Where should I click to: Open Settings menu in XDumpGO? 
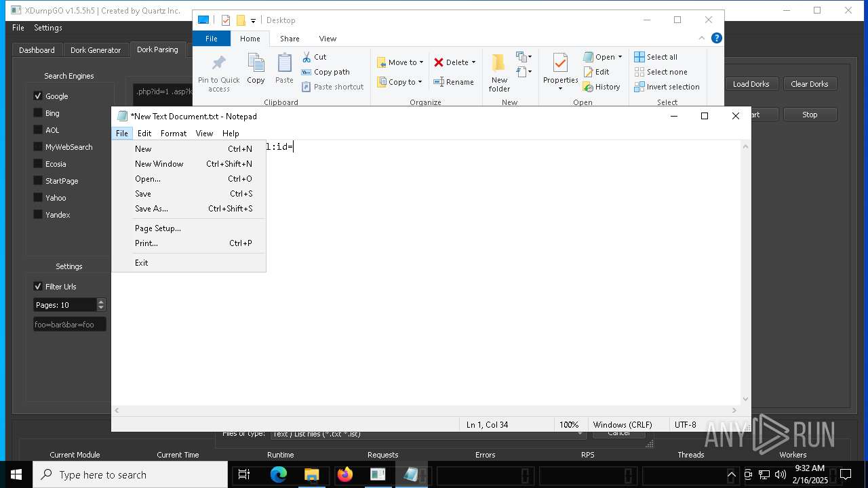tap(48, 28)
